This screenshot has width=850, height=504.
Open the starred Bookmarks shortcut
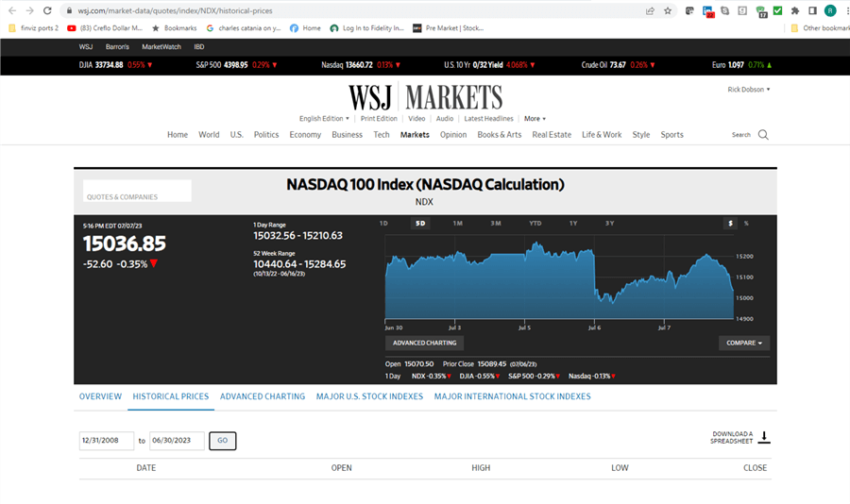click(174, 27)
